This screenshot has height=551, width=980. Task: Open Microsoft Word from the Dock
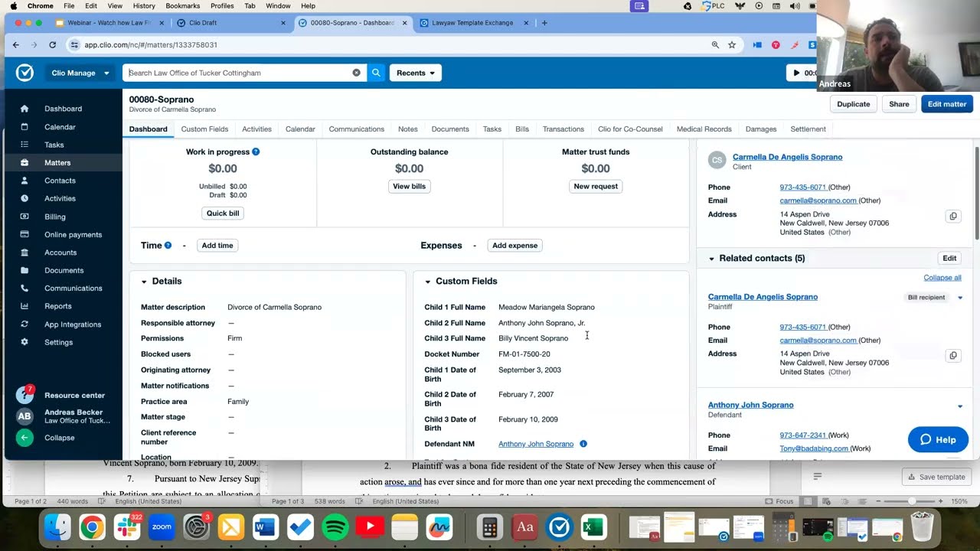tap(266, 527)
